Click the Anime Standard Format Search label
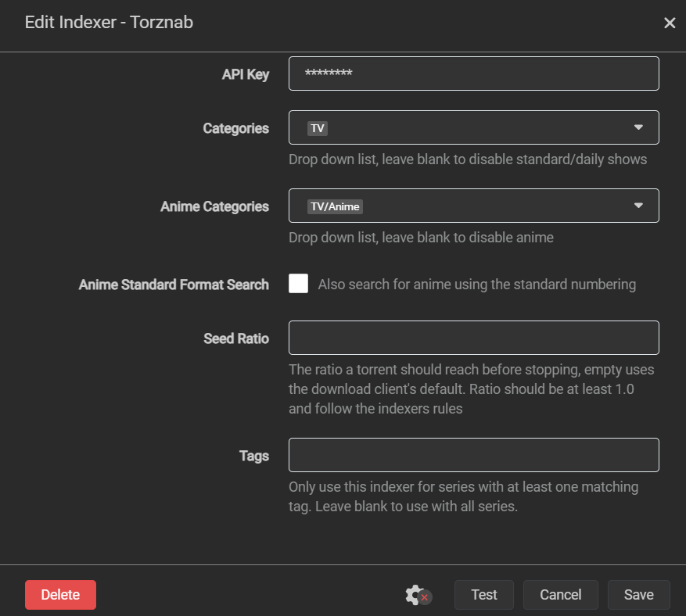Screen dimensions: 686x616 (174, 285)
